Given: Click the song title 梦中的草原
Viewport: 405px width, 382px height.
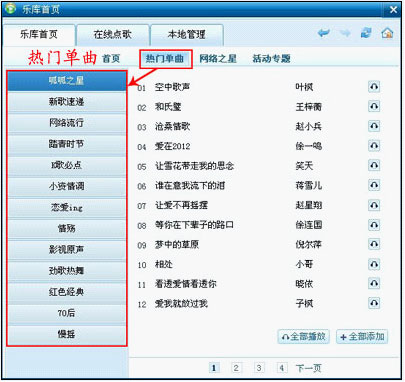Looking at the screenshot, I should (177, 245).
